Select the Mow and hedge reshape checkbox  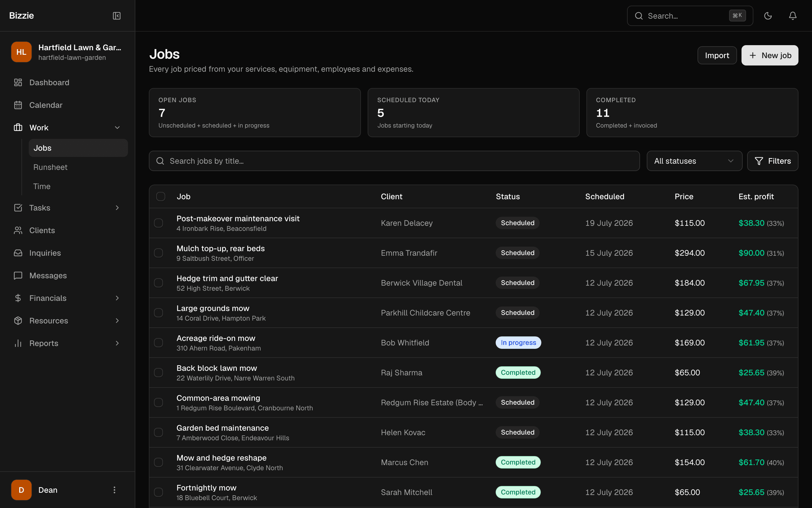point(158,462)
